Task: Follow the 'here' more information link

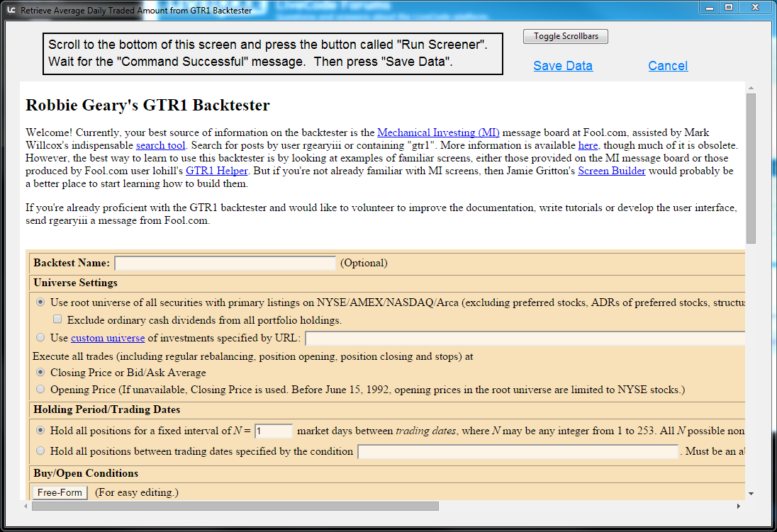Action: click(588, 145)
